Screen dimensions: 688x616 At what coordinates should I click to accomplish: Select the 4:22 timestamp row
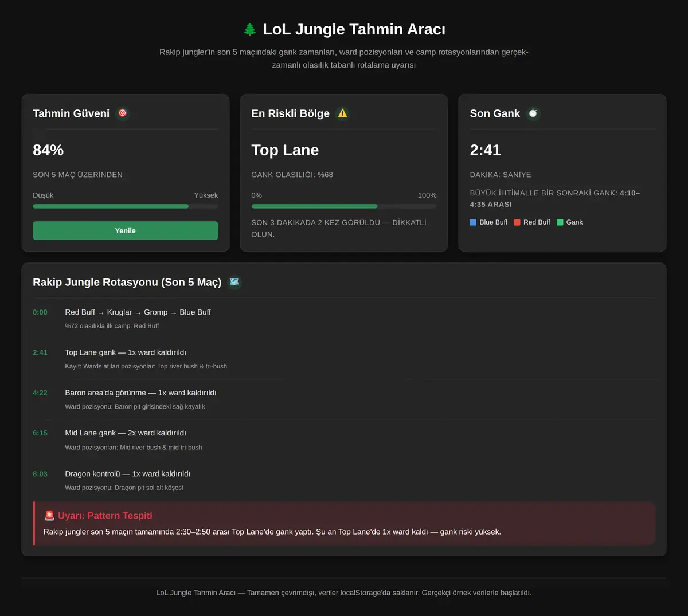pos(344,399)
